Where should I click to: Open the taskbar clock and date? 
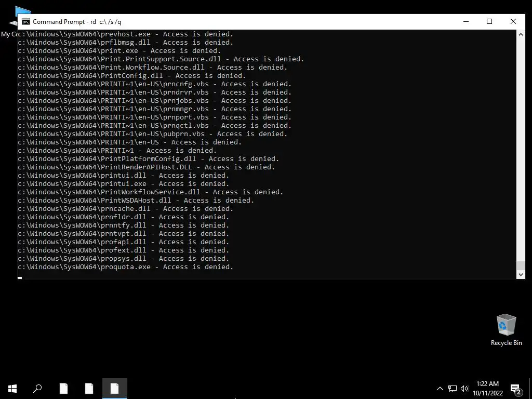(487, 389)
